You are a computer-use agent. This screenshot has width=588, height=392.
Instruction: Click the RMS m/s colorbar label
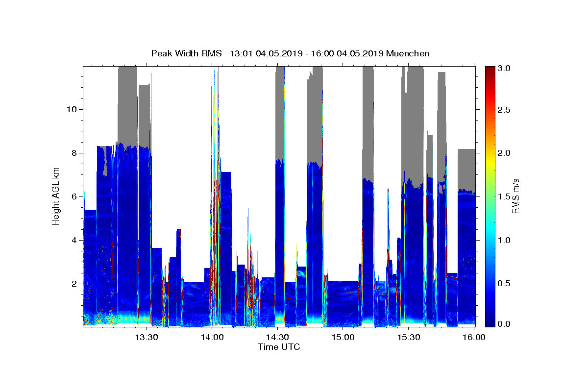515,196
